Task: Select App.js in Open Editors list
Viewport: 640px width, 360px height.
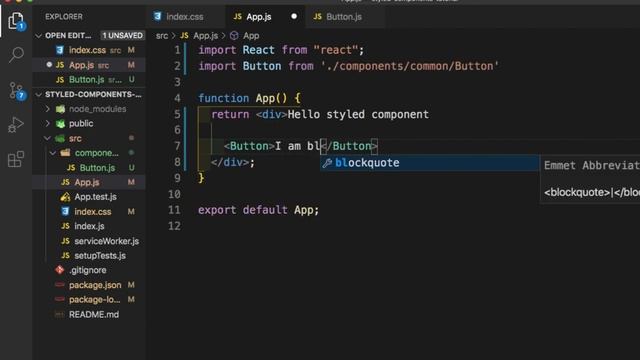Action: pos(89,65)
